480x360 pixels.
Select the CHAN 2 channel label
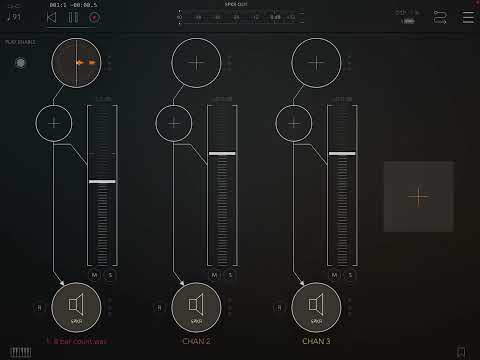(x=196, y=341)
